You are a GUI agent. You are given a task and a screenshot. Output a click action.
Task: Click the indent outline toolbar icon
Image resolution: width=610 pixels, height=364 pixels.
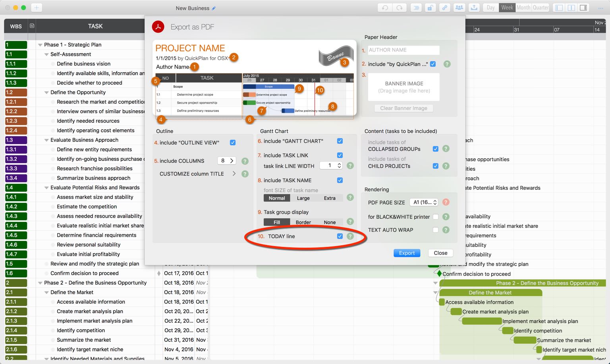pos(416,8)
